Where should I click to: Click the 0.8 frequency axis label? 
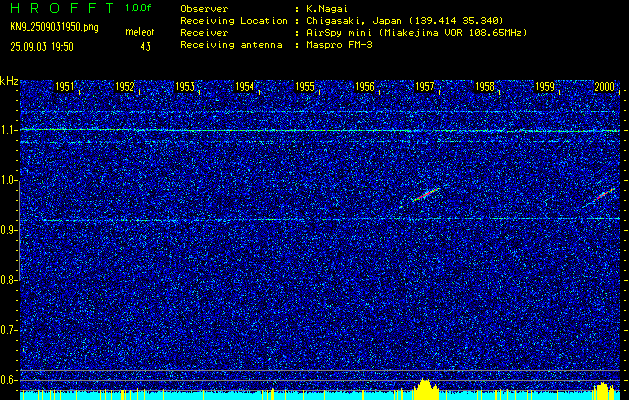click(8, 280)
